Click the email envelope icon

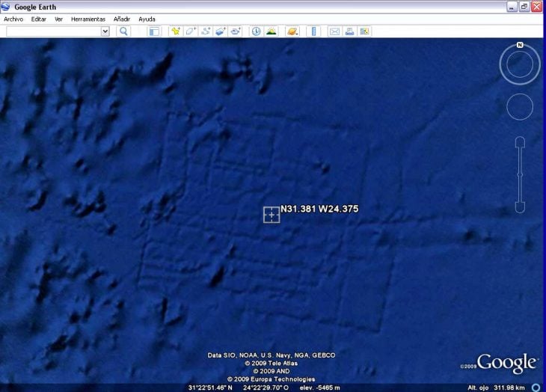[x=334, y=31]
